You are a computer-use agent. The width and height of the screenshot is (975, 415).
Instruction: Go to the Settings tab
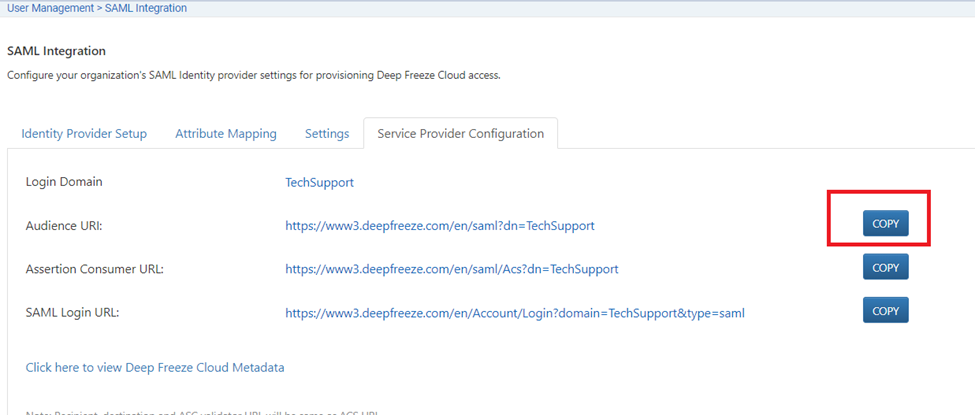327,134
